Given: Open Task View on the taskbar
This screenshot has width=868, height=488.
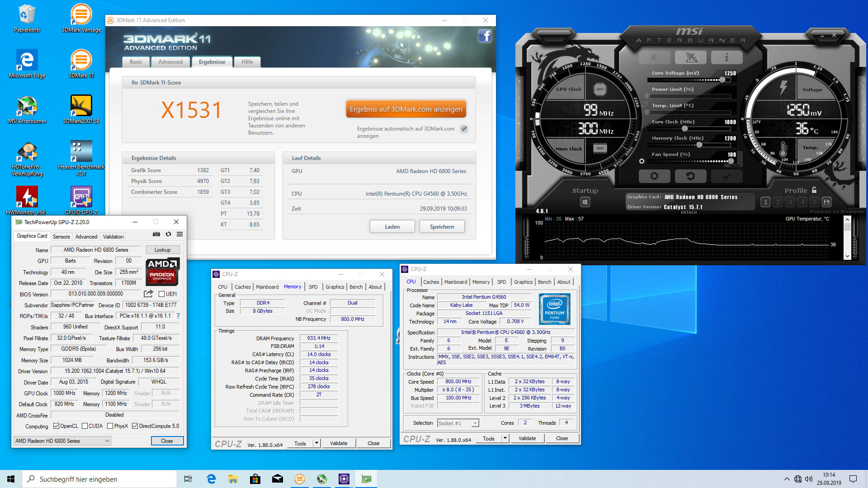Looking at the screenshot, I should coord(188,479).
